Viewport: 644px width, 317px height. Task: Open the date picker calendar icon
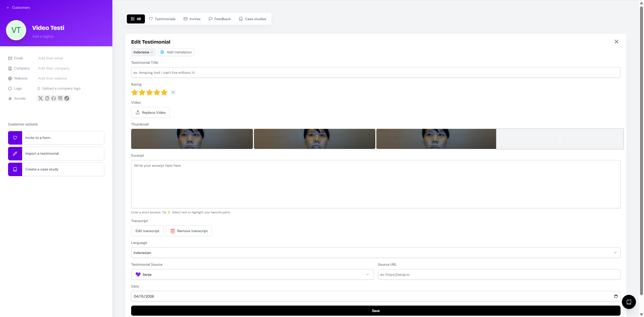click(x=615, y=296)
